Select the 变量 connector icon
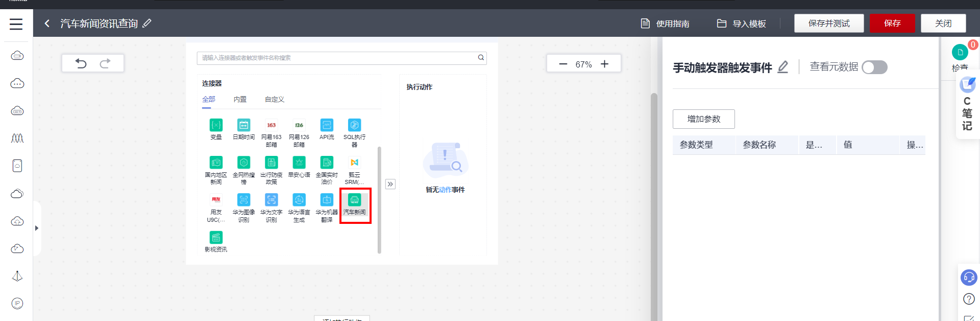The image size is (980, 321). click(216, 125)
